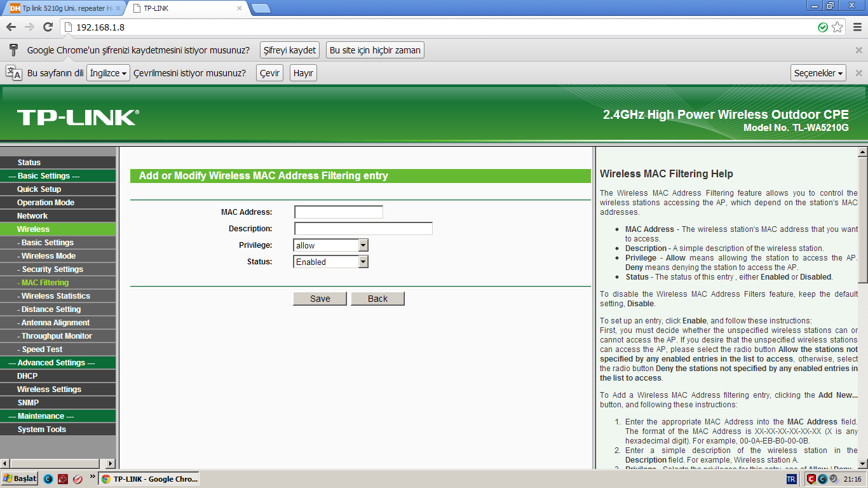Image resolution: width=868 pixels, height=488 pixels.
Task: Open Network in sidebar
Action: (x=58, y=216)
